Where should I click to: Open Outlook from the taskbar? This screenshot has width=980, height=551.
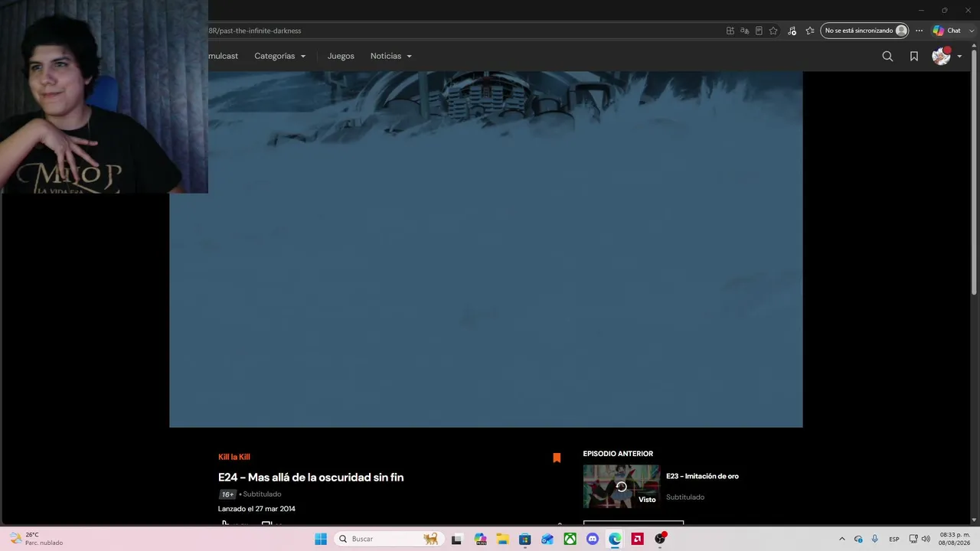547,539
